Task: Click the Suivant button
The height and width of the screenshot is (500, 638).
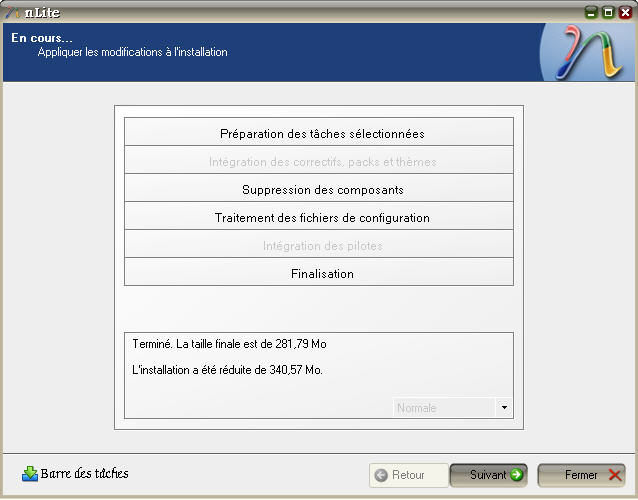Action: point(489,475)
